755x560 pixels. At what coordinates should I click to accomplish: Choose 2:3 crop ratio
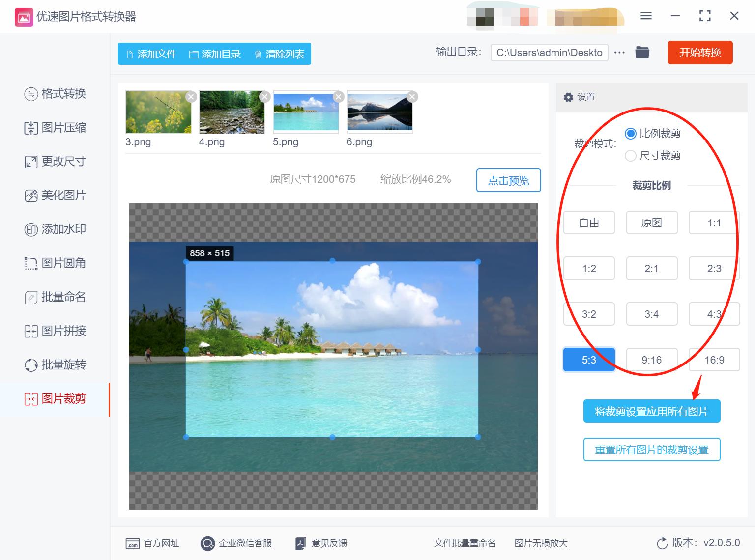tap(714, 268)
